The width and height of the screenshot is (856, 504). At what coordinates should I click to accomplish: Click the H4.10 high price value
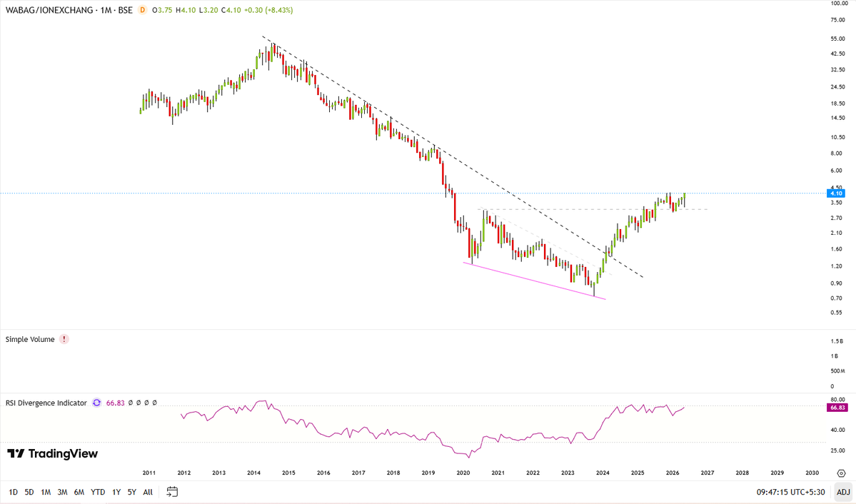point(186,10)
